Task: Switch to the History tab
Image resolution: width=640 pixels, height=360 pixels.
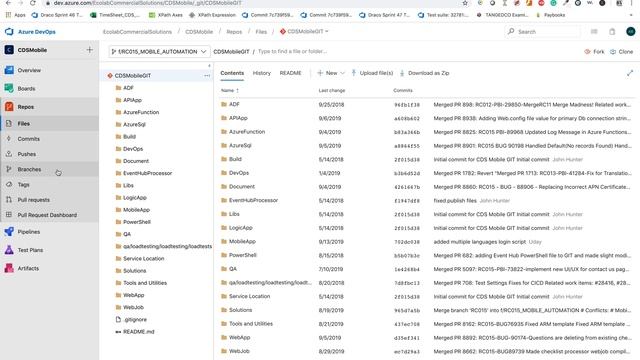Action: (262, 73)
